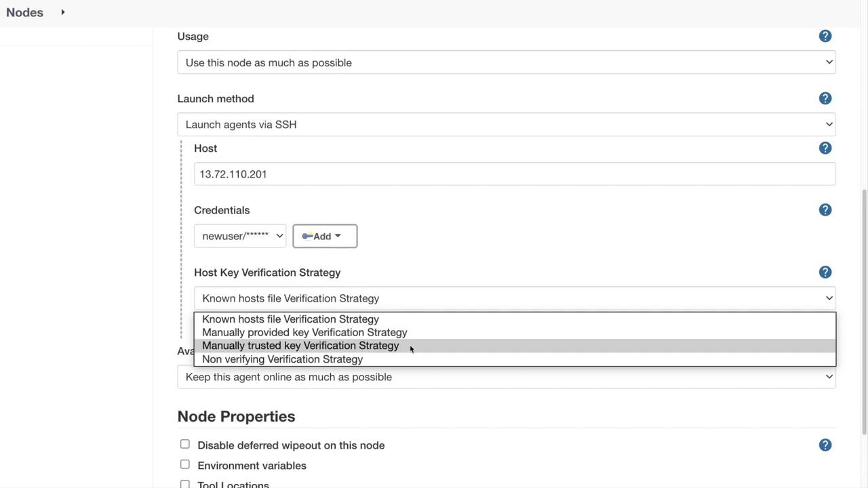Expand the Launch method dropdown
The height and width of the screenshot is (488, 868).
point(506,125)
